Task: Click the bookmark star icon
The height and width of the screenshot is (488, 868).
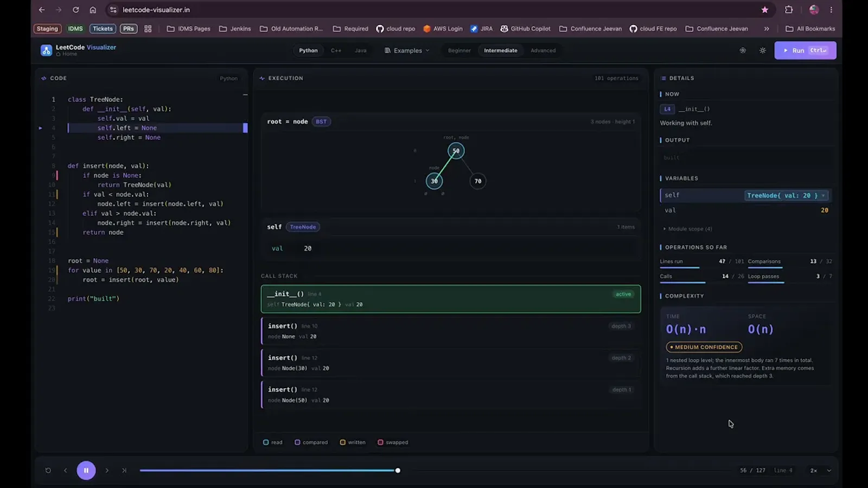Action: (765, 10)
